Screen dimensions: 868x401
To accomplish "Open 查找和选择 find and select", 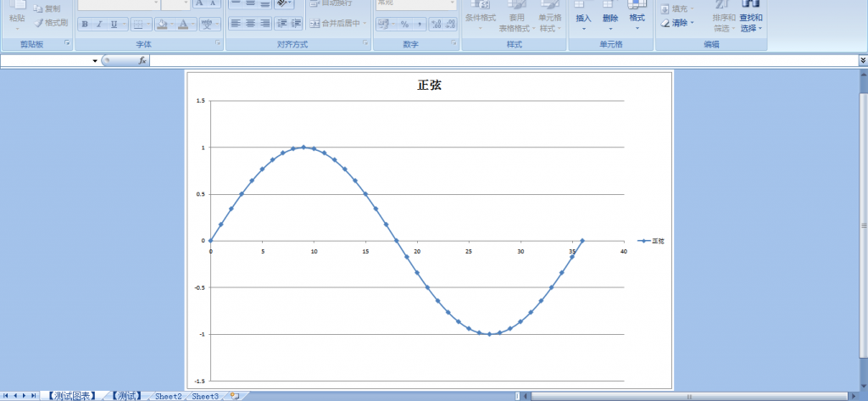I will point(751,15).
